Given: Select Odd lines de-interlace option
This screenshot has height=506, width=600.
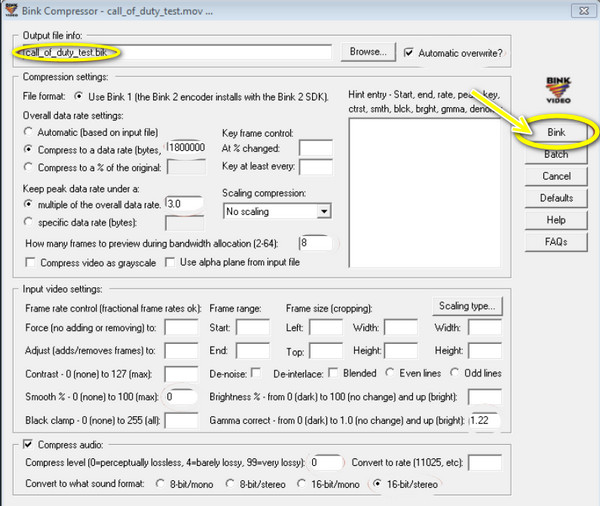Looking at the screenshot, I should [x=454, y=372].
